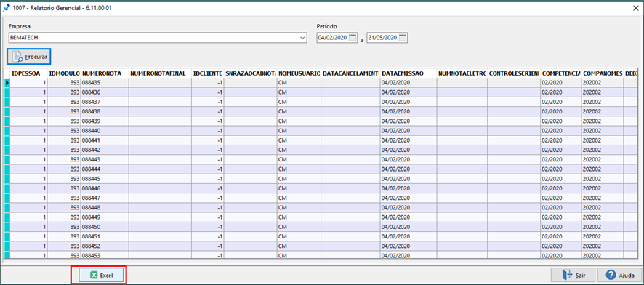644x285 pixels.
Task: Open the end date calendar picker
Action: coord(403,38)
